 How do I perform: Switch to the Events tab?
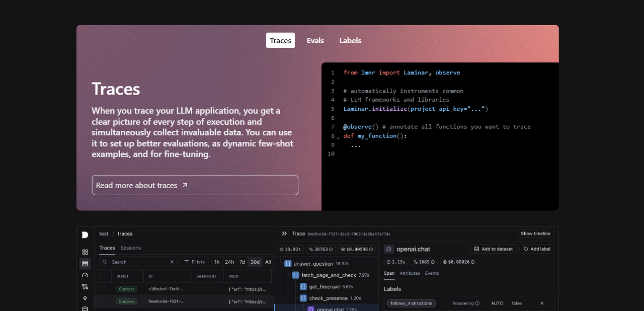[x=432, y=273]
